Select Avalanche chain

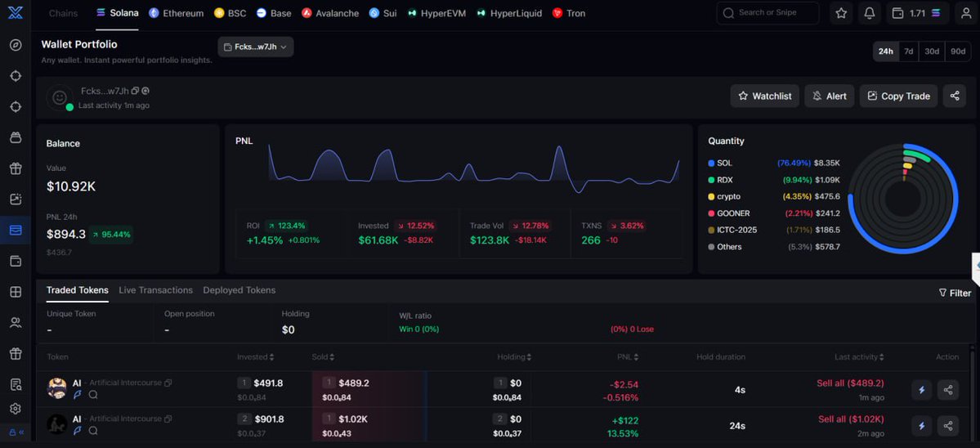(x=330, y=12)
